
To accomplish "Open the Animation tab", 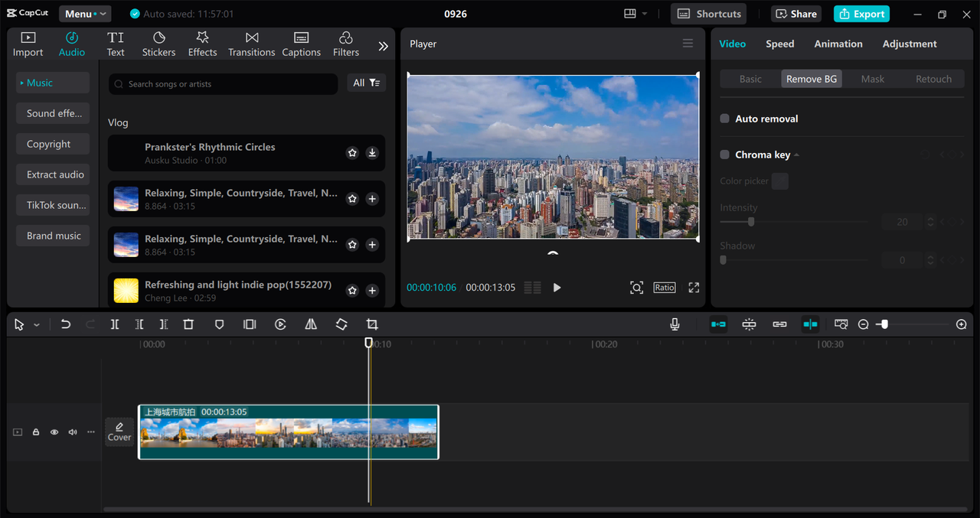I will pos(838,44).
